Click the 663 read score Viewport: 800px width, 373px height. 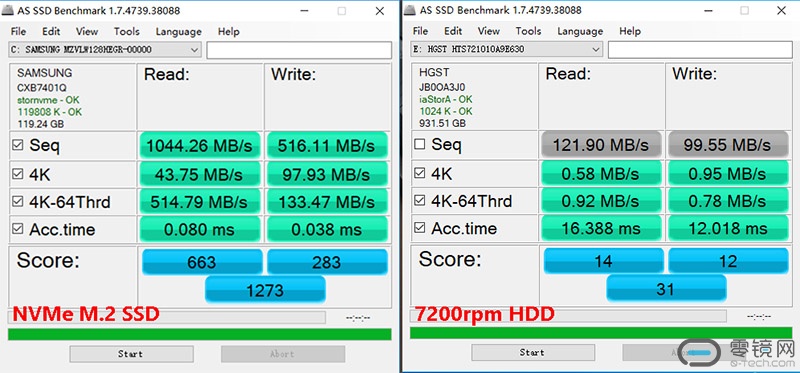202,262
